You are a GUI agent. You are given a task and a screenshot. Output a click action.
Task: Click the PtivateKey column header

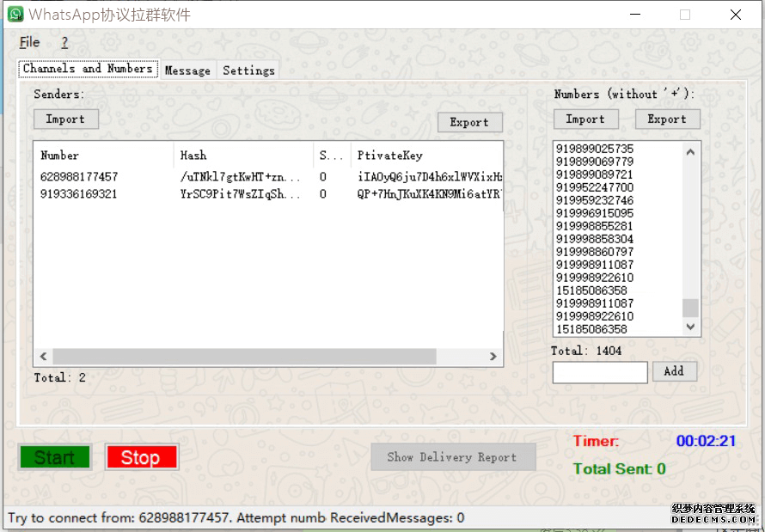(x=427, y=156)
